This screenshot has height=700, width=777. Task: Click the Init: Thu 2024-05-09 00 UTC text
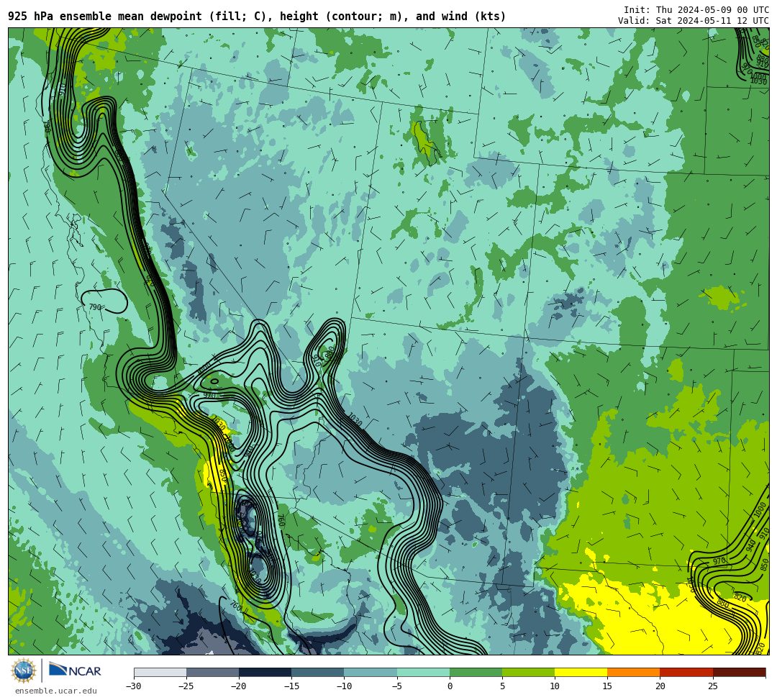coord(696,10)
